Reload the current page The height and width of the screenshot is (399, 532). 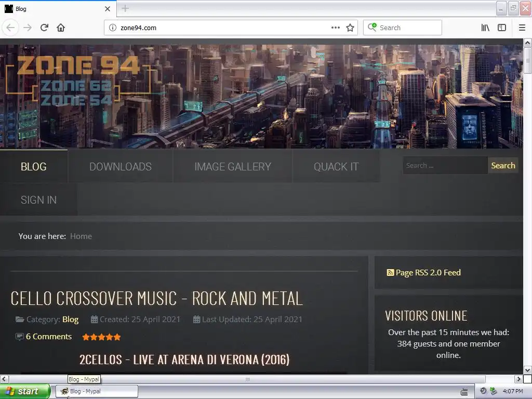click(44, 28)
